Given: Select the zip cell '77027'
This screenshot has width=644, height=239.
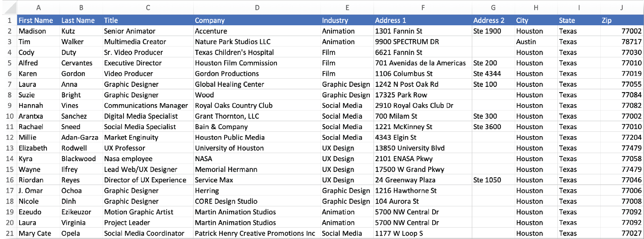Looking at the screenshot, I should click(621, 233).
